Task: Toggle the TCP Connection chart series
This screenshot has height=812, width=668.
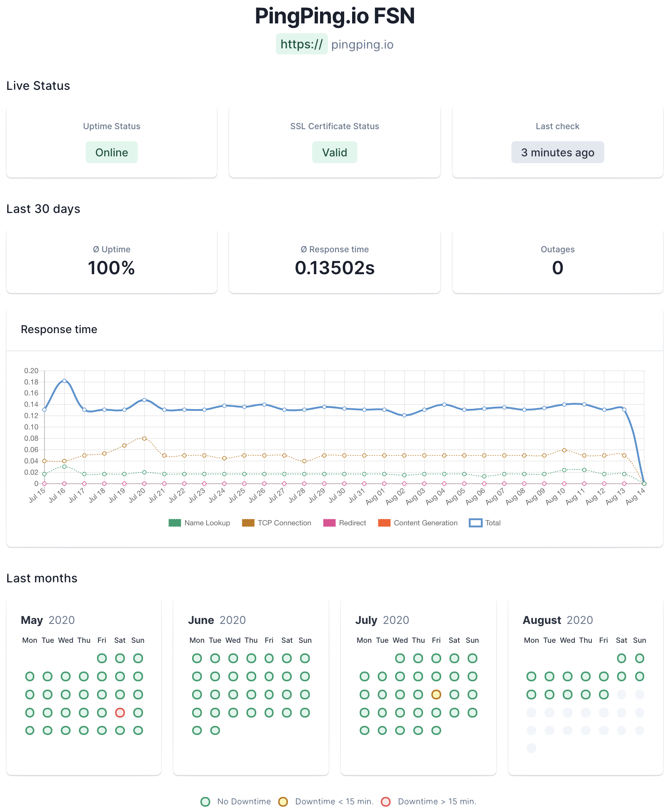Action: [276, 523]
